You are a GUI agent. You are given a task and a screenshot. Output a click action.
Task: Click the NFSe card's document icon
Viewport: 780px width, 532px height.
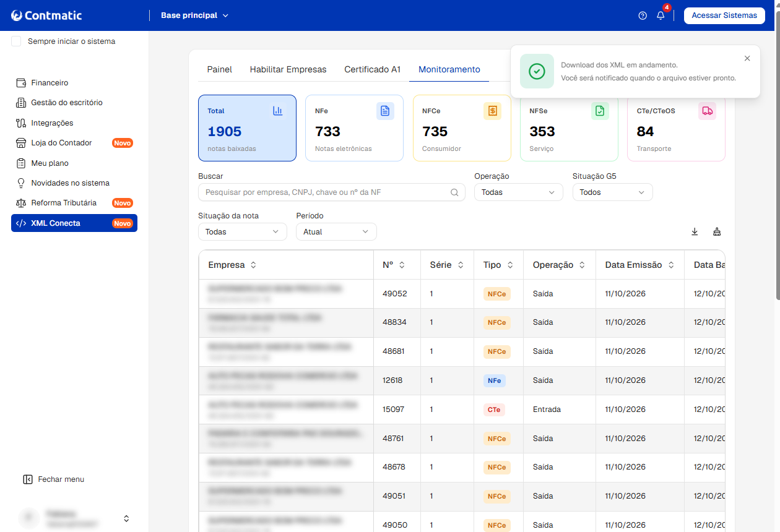[x=600, y=111]
